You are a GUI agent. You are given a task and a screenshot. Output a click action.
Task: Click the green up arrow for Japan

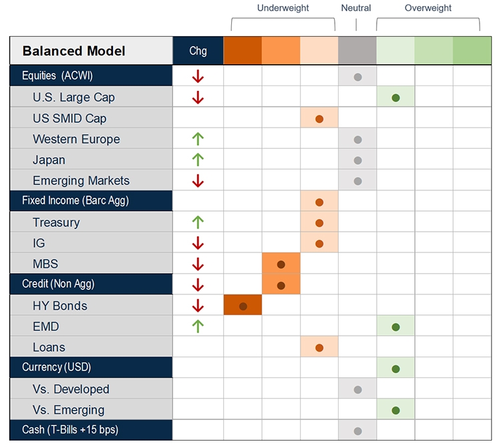click(x=198, y=160)
